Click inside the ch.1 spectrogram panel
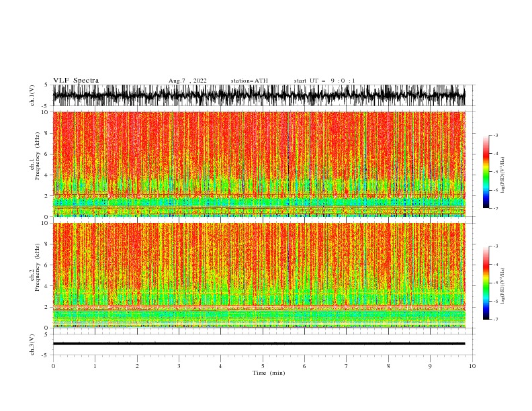The image size is (532, 411). [x=259, y=164]
